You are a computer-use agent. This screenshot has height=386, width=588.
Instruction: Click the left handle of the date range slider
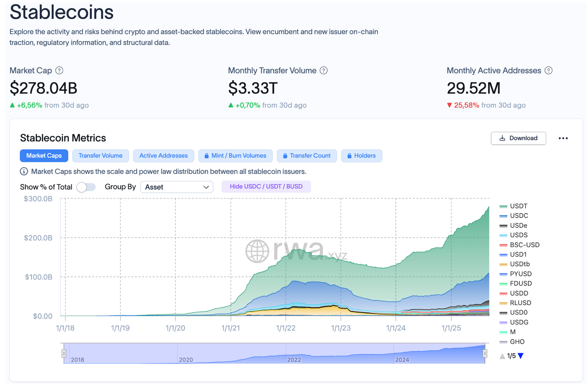pos(64,353)
